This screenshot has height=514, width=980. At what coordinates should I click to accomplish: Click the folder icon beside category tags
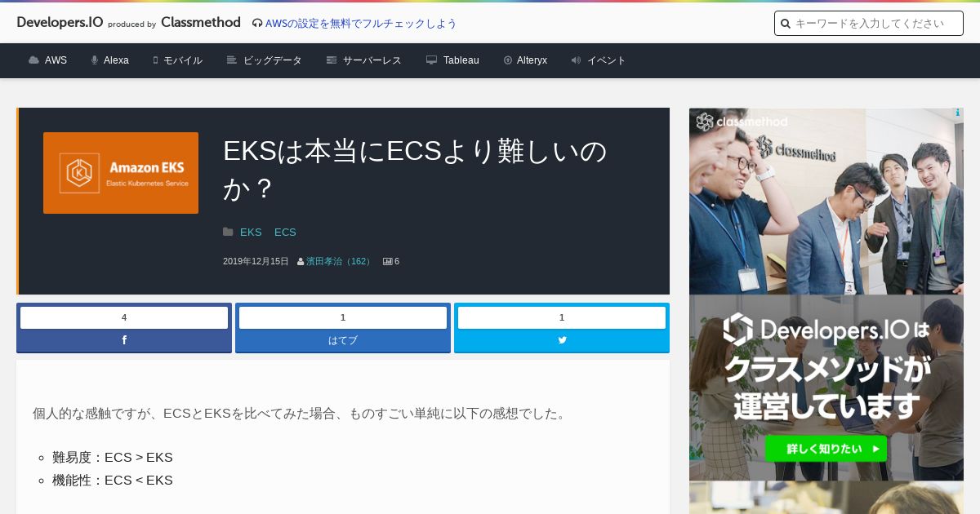click(228, 233)
